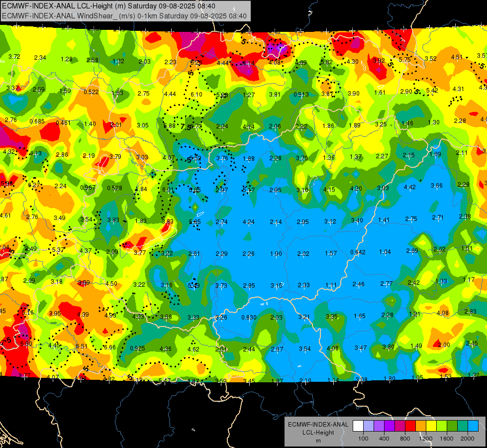This screenshot has height=448, width=487.
Task: Click the wind shear value '0.522'
Action: pos(92,92)
